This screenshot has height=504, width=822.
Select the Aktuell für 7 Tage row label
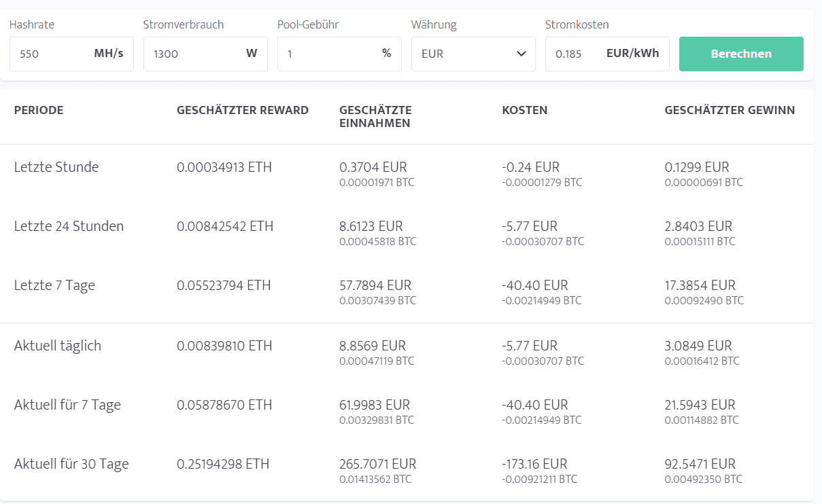pos(67,405)
